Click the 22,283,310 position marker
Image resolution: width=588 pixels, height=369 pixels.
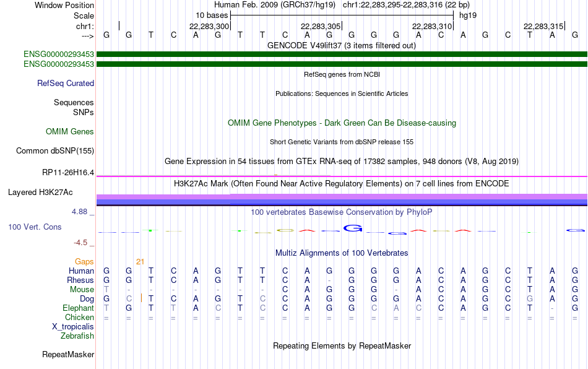pyautogui.click(x=431, y=26)
